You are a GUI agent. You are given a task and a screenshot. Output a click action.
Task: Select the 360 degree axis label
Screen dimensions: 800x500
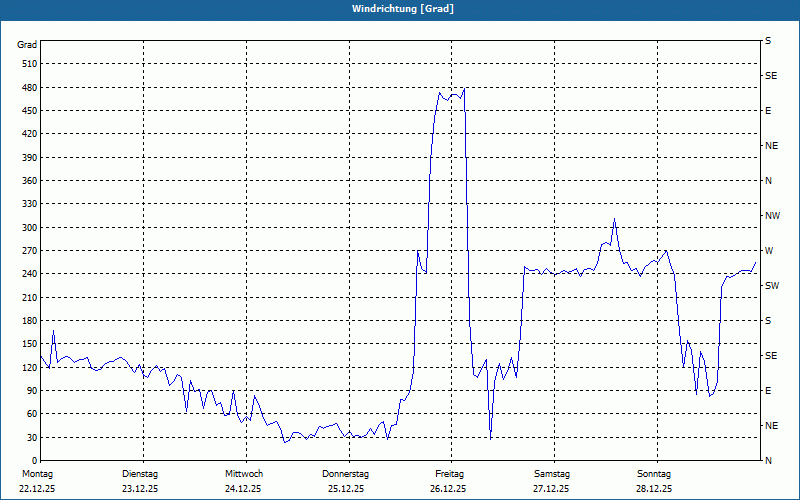pos(27,181)
